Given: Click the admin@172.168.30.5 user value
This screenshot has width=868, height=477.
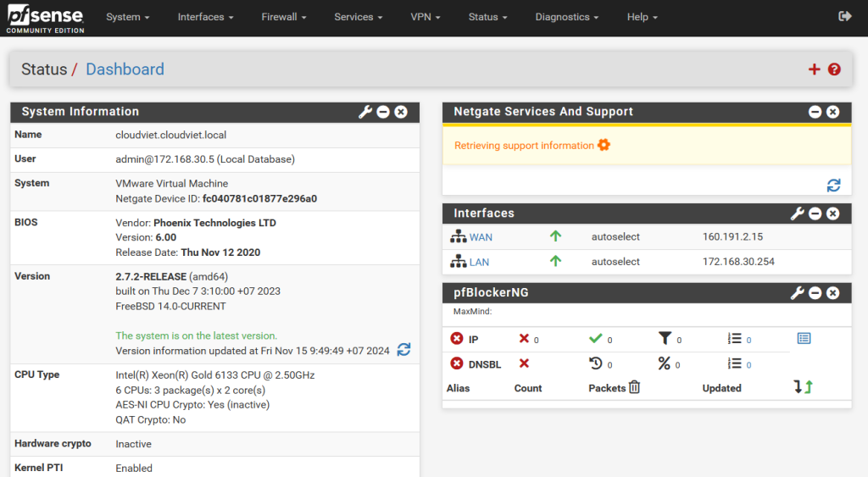Looking at the screenshot, I should click(x=205, y=159).
